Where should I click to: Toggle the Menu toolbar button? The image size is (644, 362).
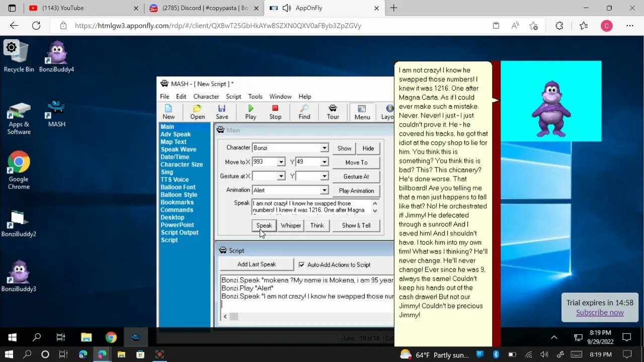coord(362,112)
